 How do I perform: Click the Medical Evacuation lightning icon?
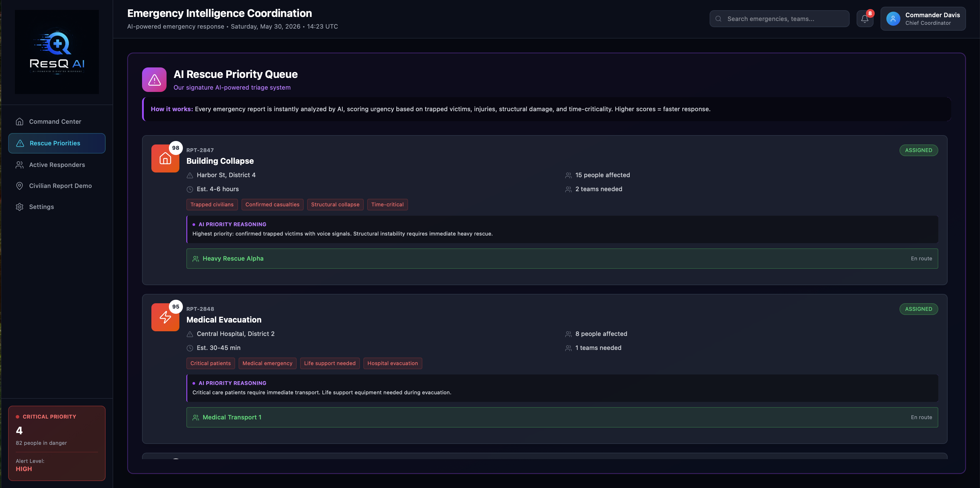tap(165, 317)
